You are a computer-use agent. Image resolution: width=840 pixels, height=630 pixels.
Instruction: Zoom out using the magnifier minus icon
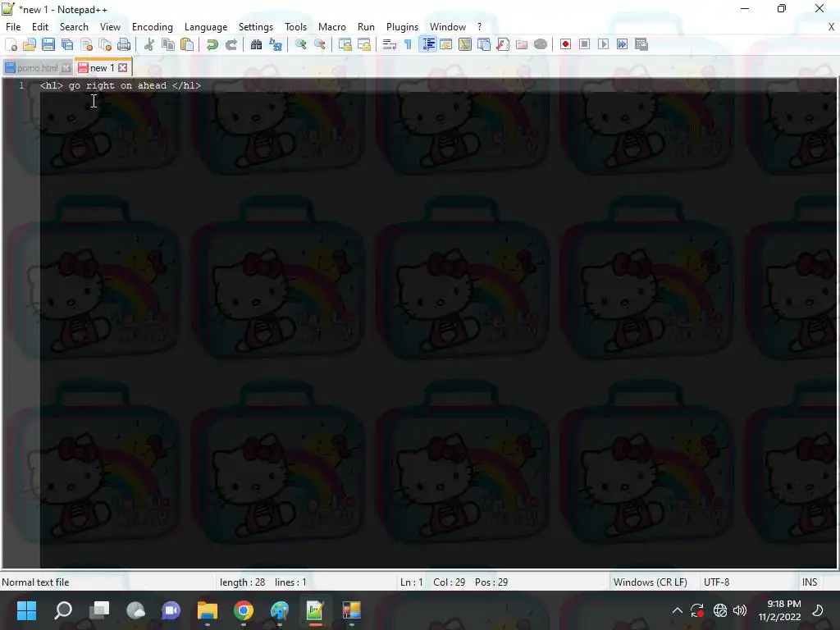(320, 44)
